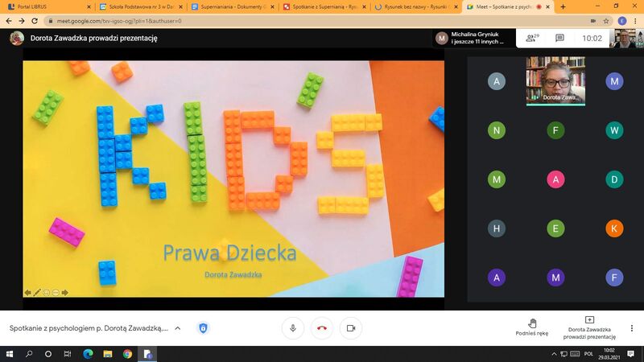Expand the Michalina Gryniuk participants notification

pyautogui.click(x=471, y=38)
